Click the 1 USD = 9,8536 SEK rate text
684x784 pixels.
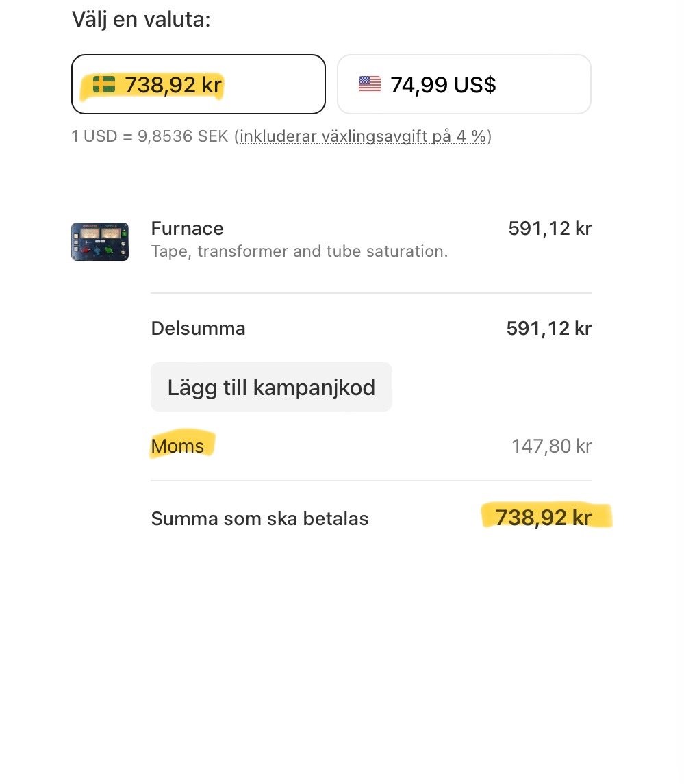[149, 136]
